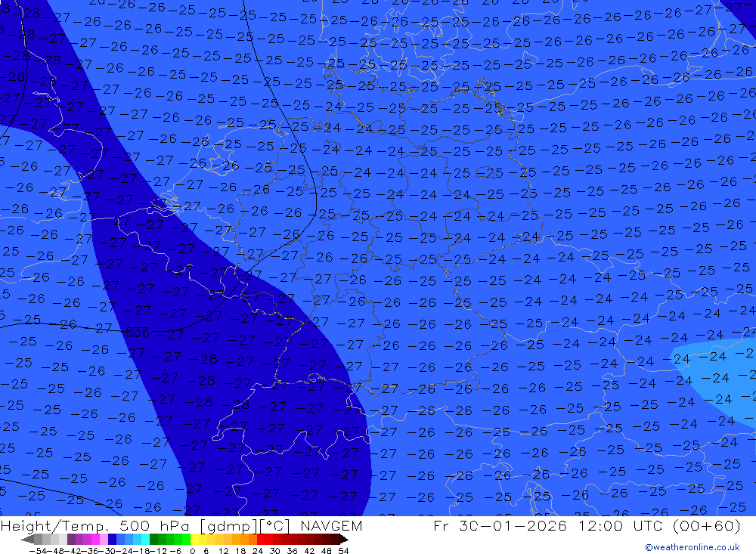The image size is (756, 554).
Task: Select the bright red legend swatch at 24
Action: coord(261,539)
